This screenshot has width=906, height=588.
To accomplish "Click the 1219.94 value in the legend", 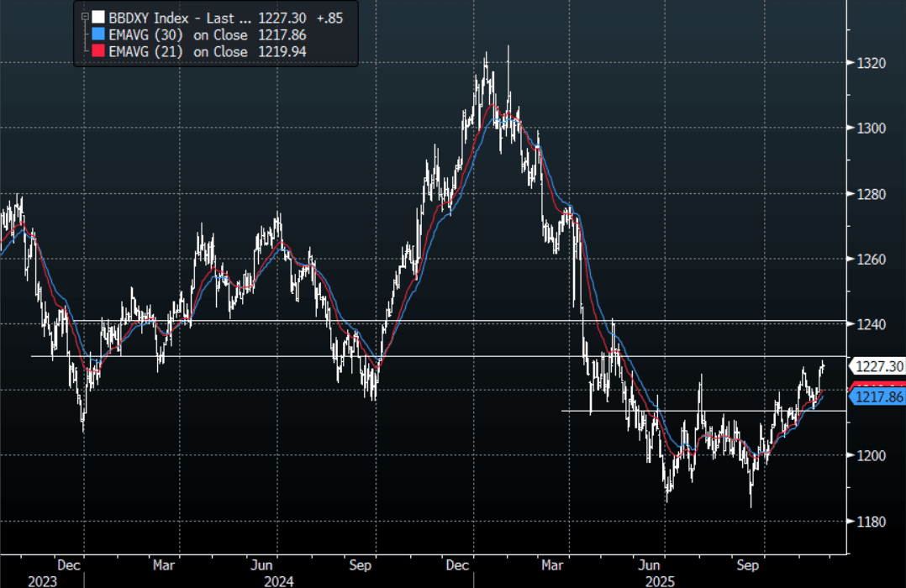I will click(283, 51).
